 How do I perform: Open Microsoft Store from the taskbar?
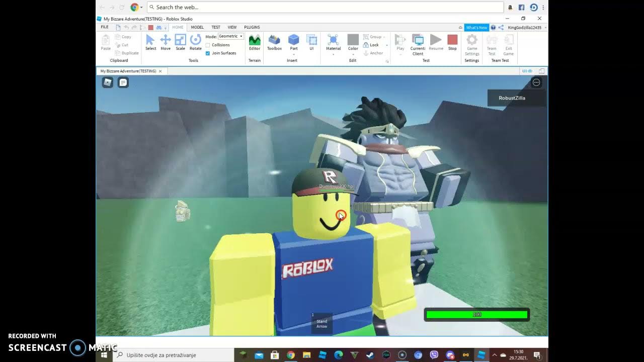point(275,355)
